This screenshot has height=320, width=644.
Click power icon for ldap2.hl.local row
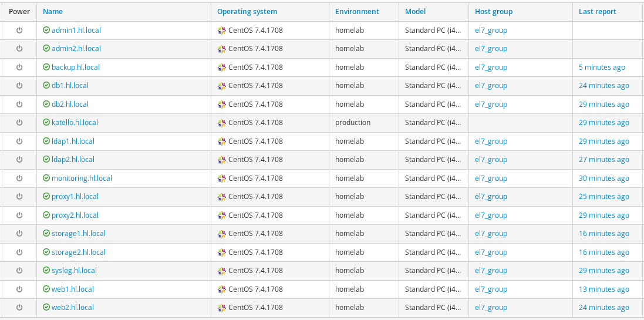(x=19, y=160)
